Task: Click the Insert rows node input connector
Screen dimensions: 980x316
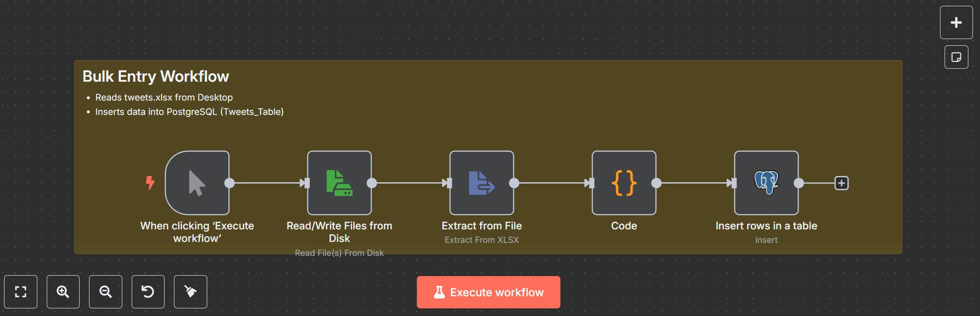Action: pyautogui.click(x=734, y=183)
